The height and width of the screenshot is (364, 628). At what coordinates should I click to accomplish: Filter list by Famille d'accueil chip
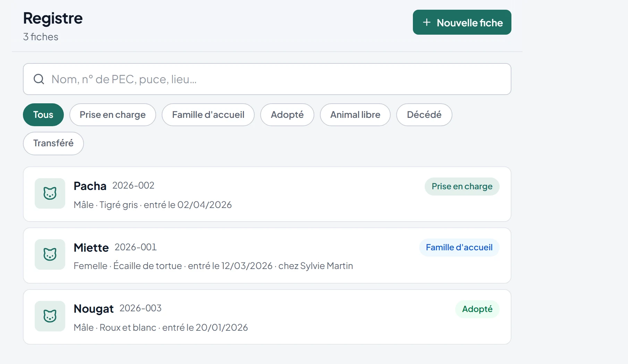[208, 115]
